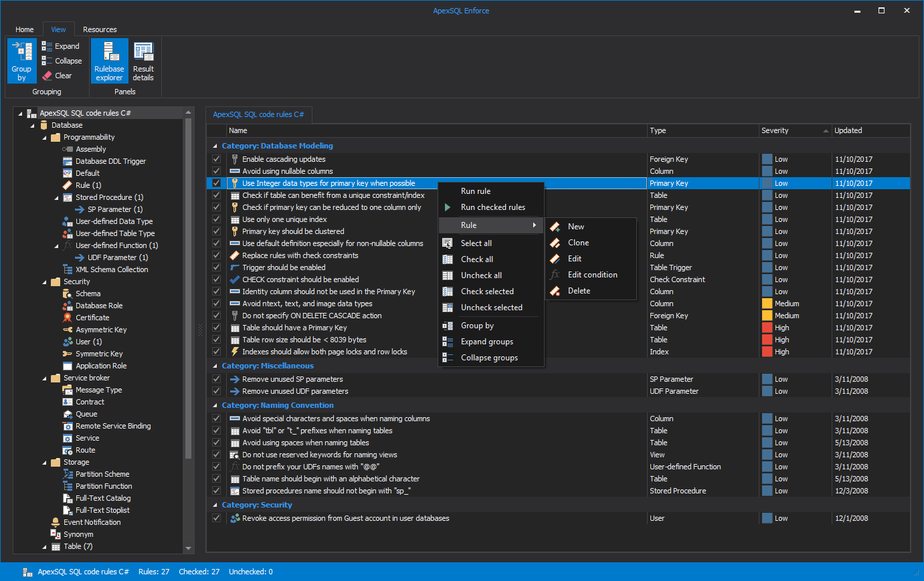Click the Clear grouping eraser icon
This screenshot has height=581, width=924.
coord(47,76)
